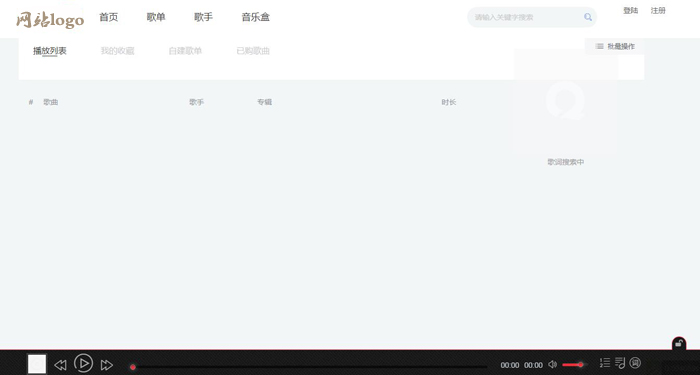Screen dimensions: 700x375
Task: Go to 首页 home page
Action: click(108, 17)
